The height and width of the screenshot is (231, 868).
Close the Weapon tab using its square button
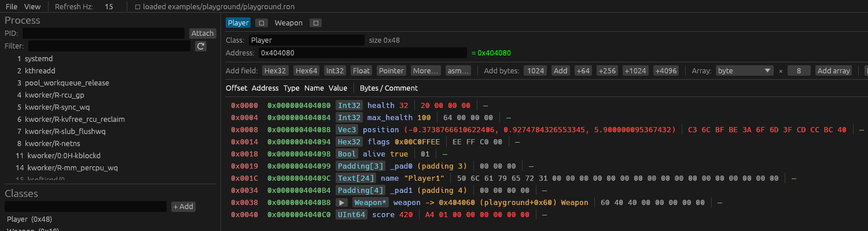tap(315, 23)
